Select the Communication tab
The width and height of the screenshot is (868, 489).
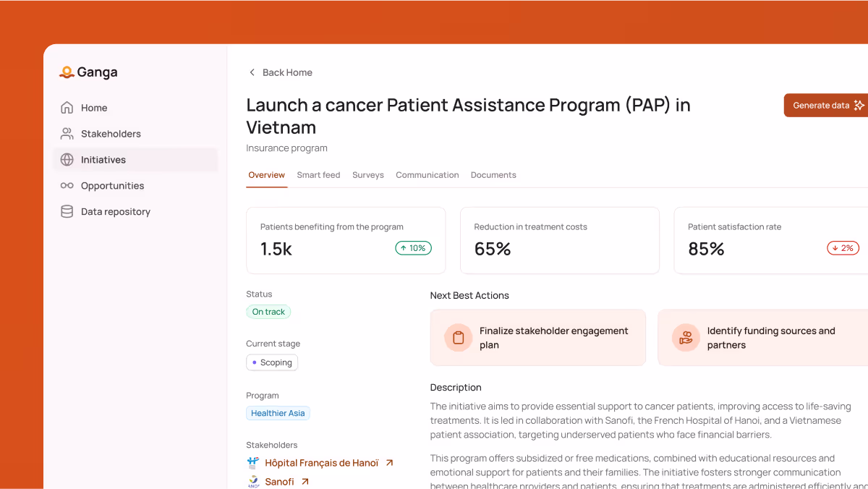427,175
